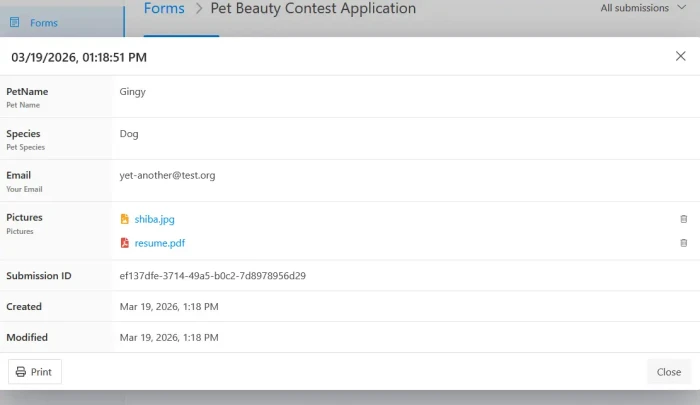Select the pet name value Gingy

[x=133, y=92]
